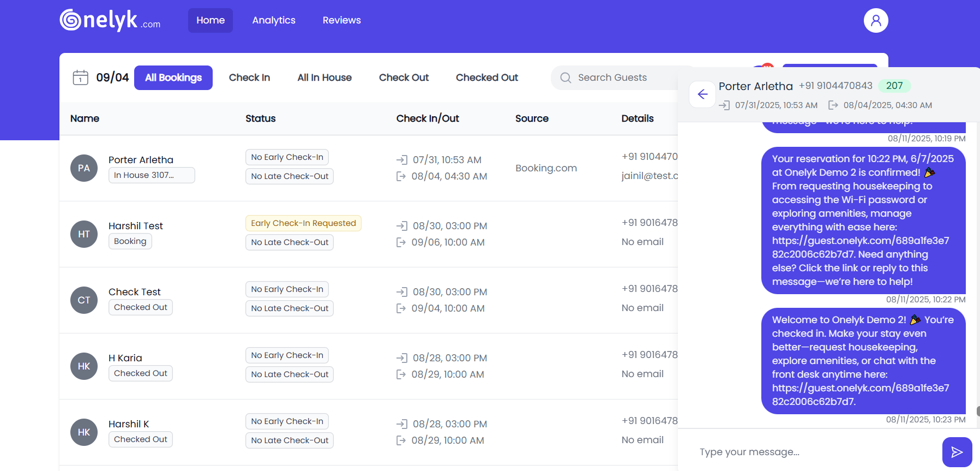Screen dimensions: 980x471
Task: Click the back arrow in chat panel
Action: click(702, 94)
